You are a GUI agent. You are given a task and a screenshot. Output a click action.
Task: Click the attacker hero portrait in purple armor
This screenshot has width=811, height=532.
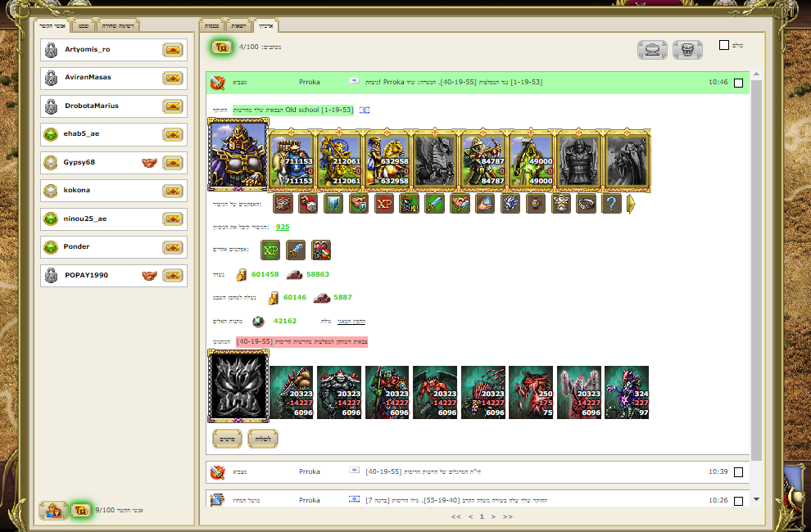(238, 155)
